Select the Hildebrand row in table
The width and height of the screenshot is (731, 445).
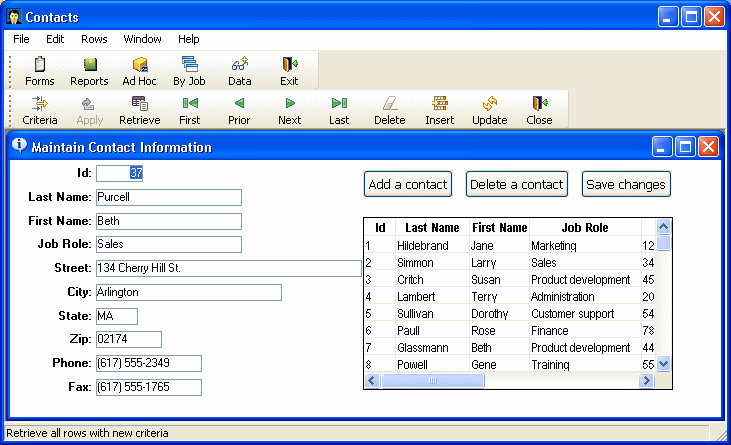[510, 245]
